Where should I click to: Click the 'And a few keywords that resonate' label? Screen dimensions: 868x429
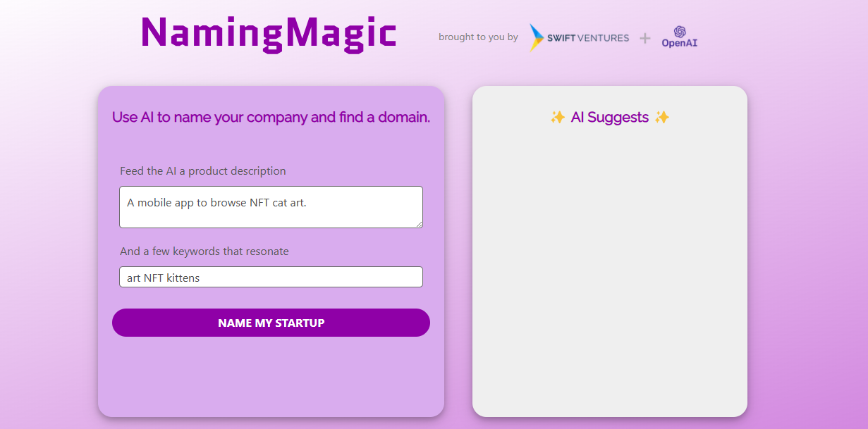pyautogui.click(x=204, y=251)
